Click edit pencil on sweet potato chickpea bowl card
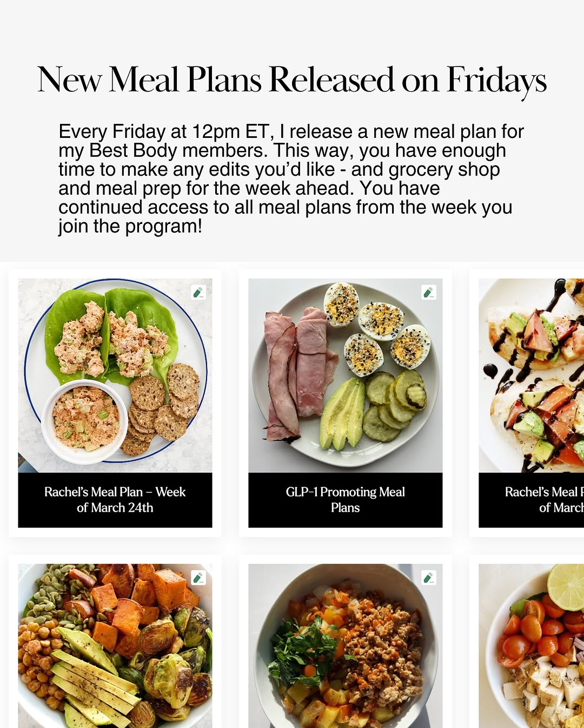 [x=198, y=578]
